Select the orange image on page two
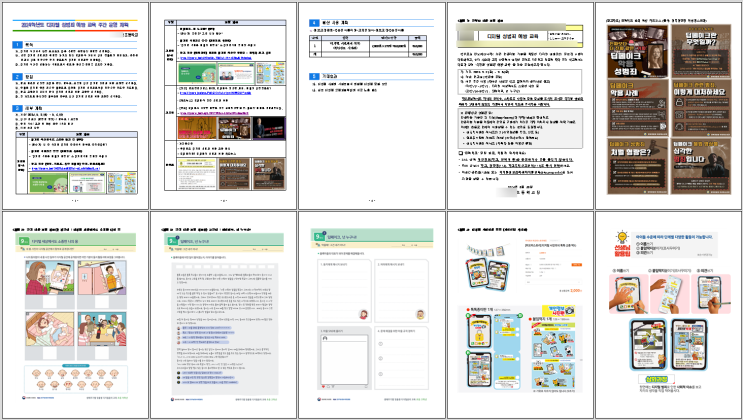The width and height of the screenshot is (743, 420). (x=196, y=128)
